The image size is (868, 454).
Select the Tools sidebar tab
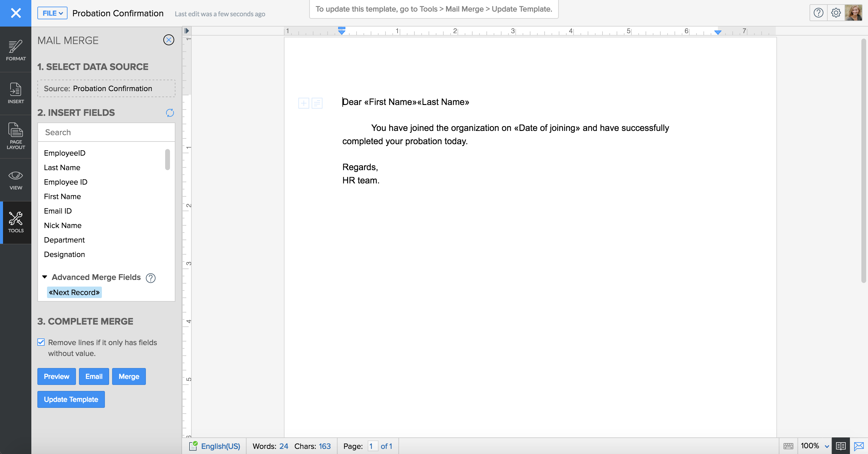click(x=15, y=223)
